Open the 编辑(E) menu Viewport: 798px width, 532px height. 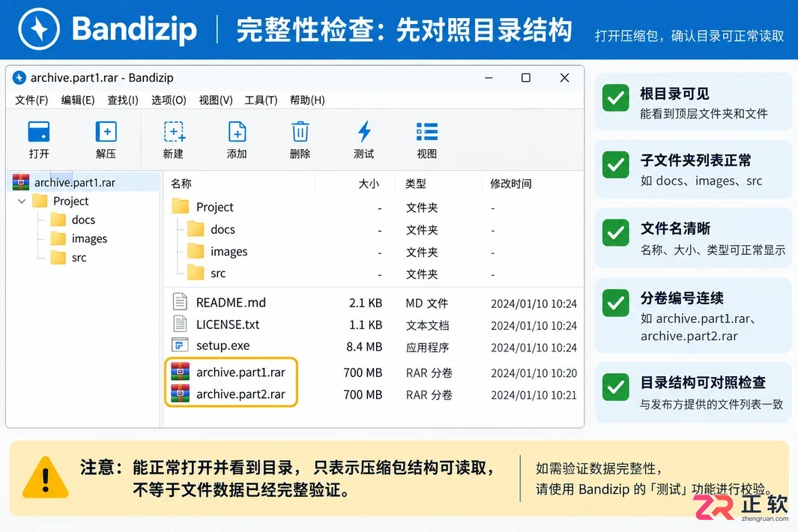click(77, 100)
